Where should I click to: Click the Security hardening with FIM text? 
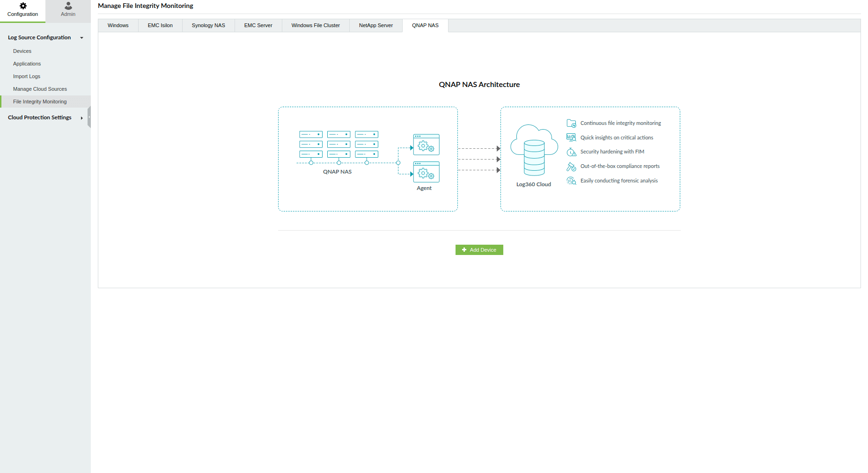(612, 152)
